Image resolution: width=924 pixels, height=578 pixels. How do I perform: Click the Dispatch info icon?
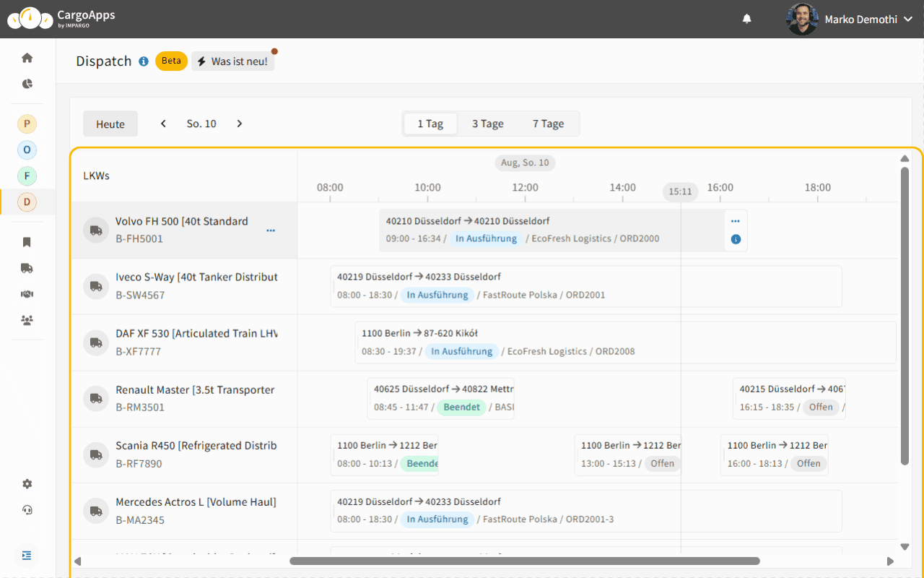144,61
